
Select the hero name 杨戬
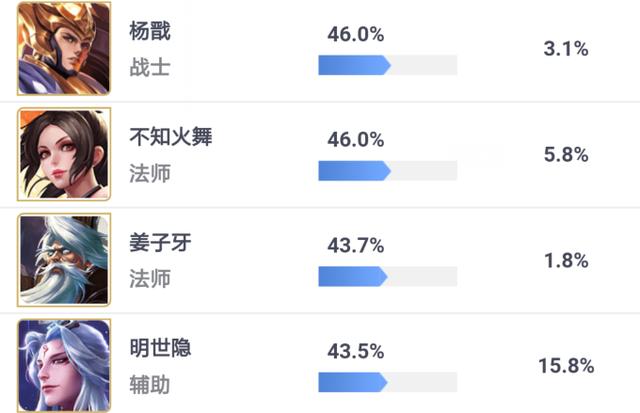(x=150, y=31)
